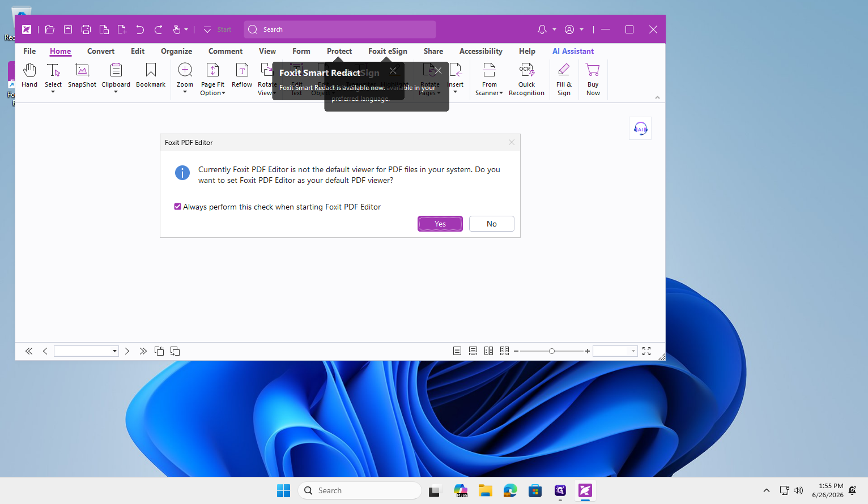
Task: Click the Buy Now cart icon
Action: (593, 79)
